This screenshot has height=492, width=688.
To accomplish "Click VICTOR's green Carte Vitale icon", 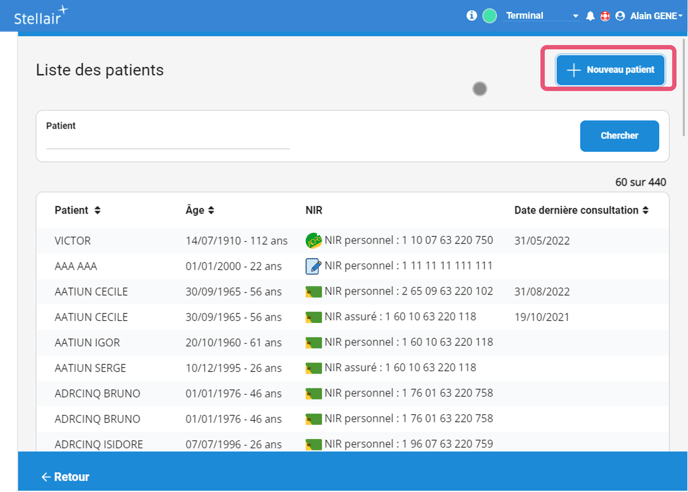I will coord(313,241).
